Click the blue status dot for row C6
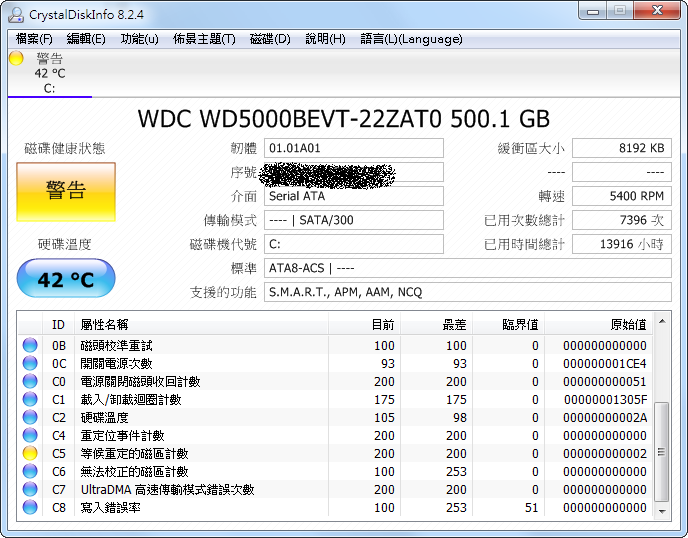The height and width of the screenshot is (538, 688). point(30,471)
